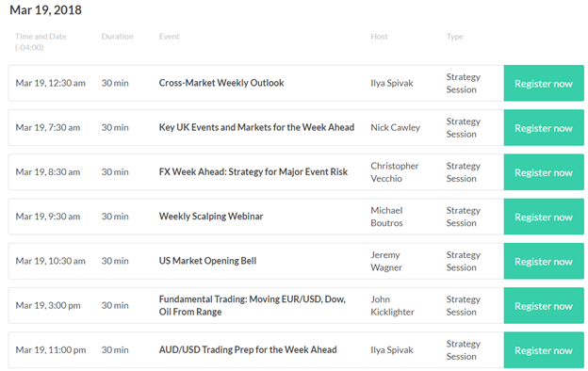
Task: Register for Weekly Scalping Webinar
Action: click(x=544, y=217)
